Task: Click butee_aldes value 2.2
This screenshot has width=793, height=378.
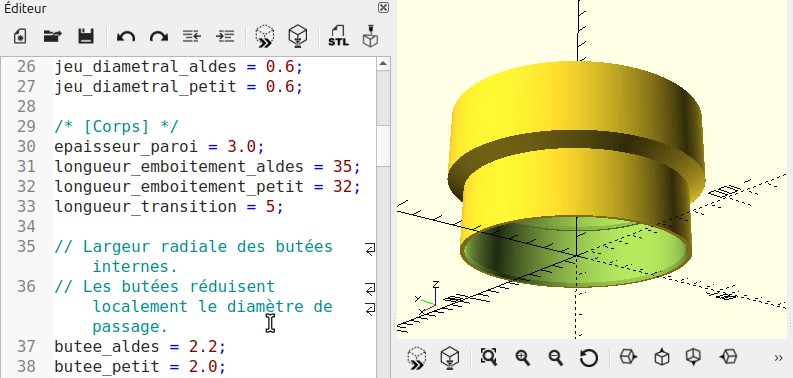Action: click(x=203, y=347)
